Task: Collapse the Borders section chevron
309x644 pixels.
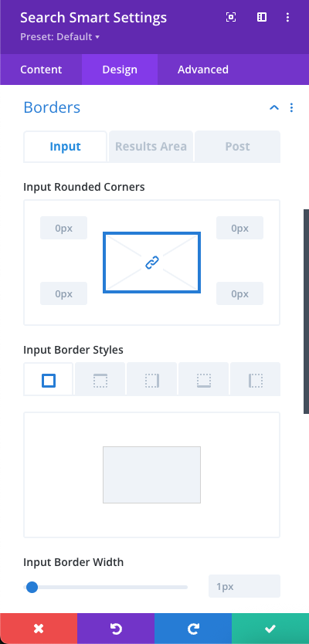Action: coord(274,107)
